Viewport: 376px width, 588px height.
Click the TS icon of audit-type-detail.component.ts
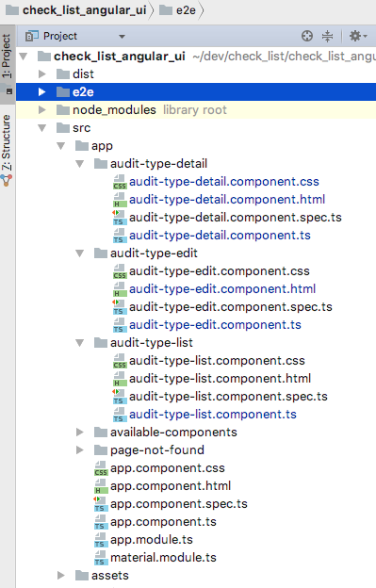120,236
